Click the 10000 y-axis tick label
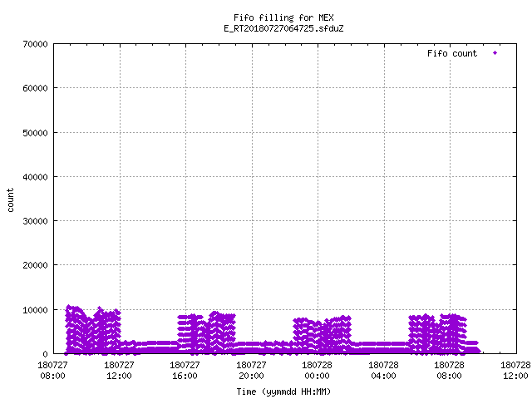The width and height of the screenshot is (532, 399). click(x=35, y=310)
